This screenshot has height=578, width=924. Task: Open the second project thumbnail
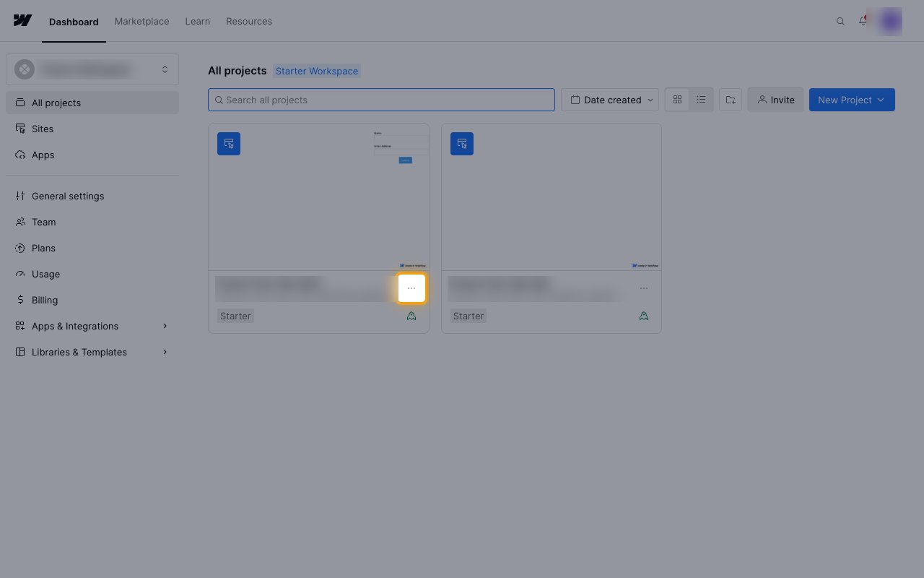tap(552, 197)
